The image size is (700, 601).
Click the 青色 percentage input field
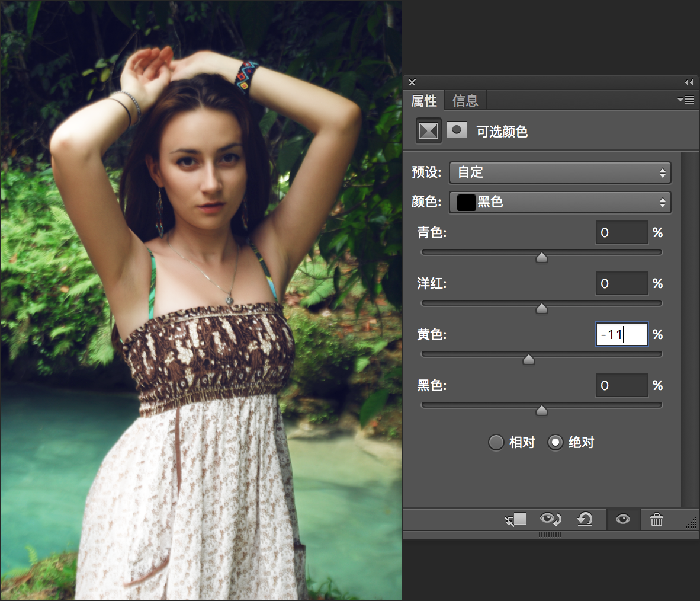621,232
